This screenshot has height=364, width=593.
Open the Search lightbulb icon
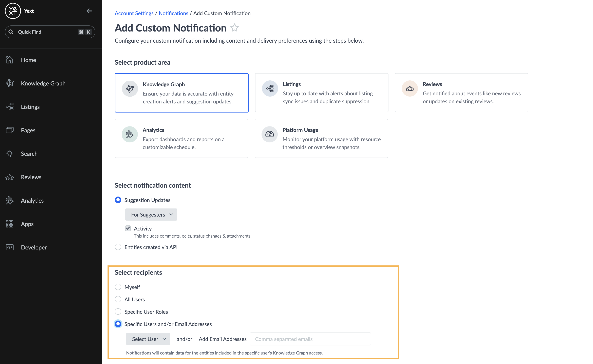pyautogui.click(x=10, y=154)
